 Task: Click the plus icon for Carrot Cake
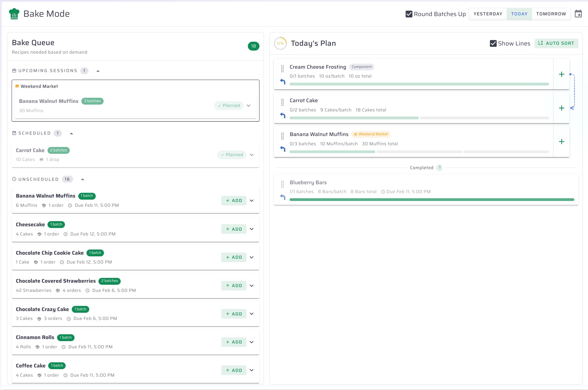[x=561, y=108]
